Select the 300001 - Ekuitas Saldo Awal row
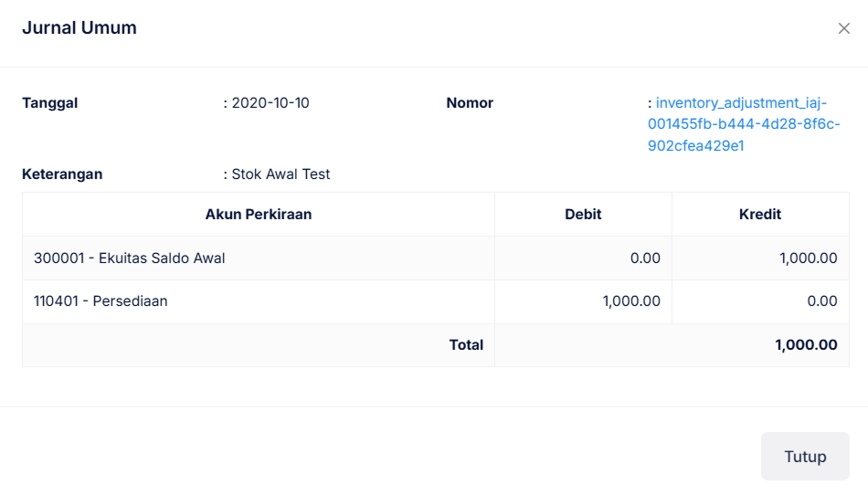The image size is (868, 495). click(130, 258)
